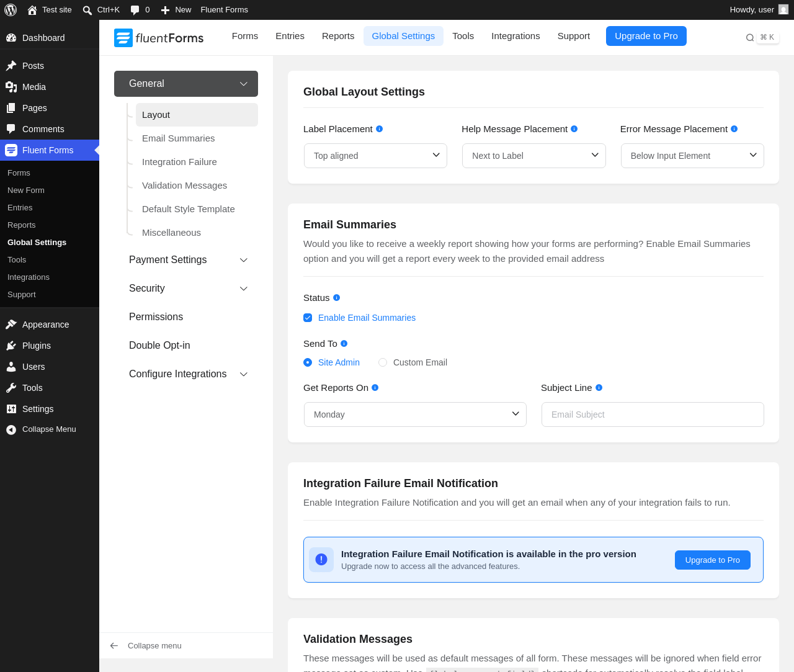This screenshot has height=672, width=794.
Task: Open Miscellaneous settings item
Action: point(197,233)
